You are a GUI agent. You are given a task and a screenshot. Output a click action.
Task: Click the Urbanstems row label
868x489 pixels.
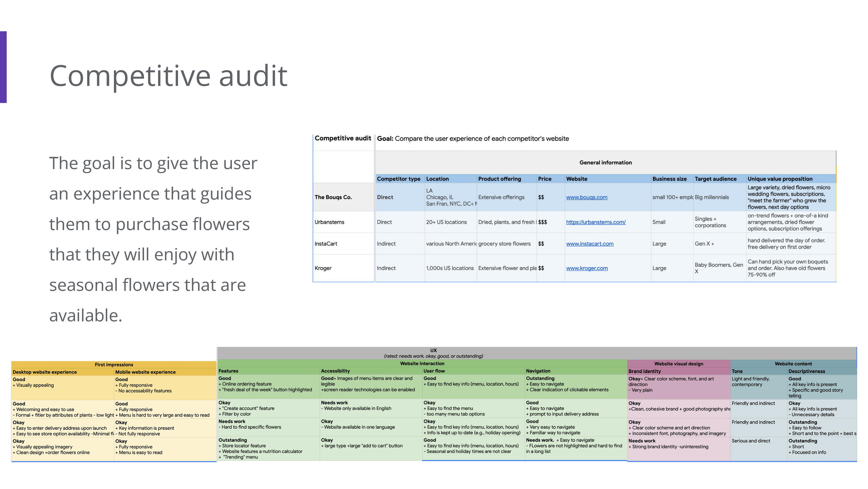click(329, 222)
